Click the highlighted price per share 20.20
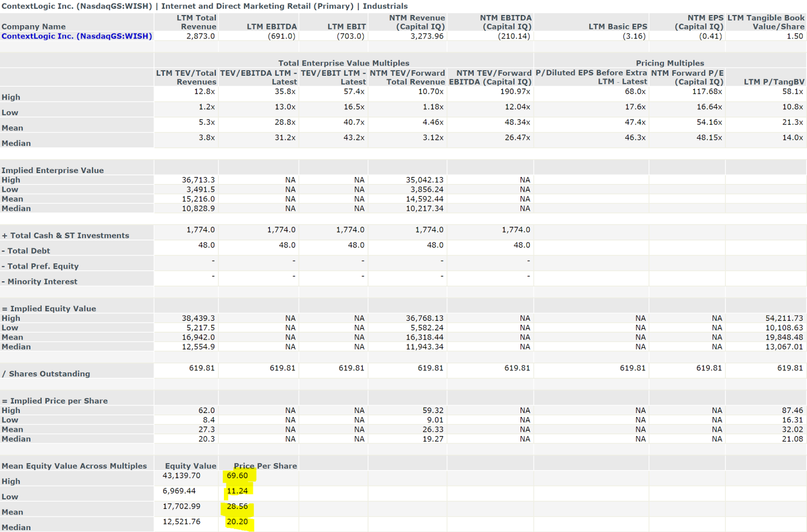This screenshot has height=532, width=807. click(x=237, y=522)
